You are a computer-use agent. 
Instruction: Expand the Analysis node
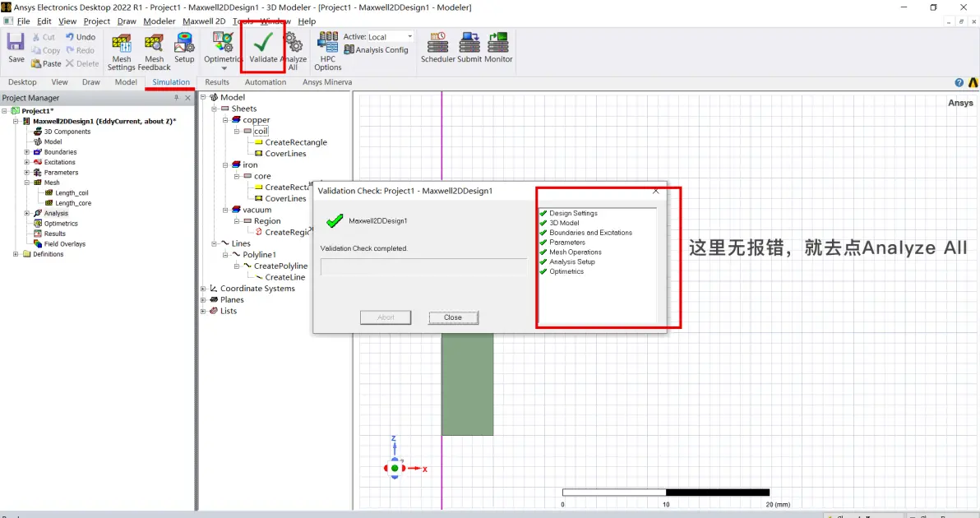pos(27,213)
